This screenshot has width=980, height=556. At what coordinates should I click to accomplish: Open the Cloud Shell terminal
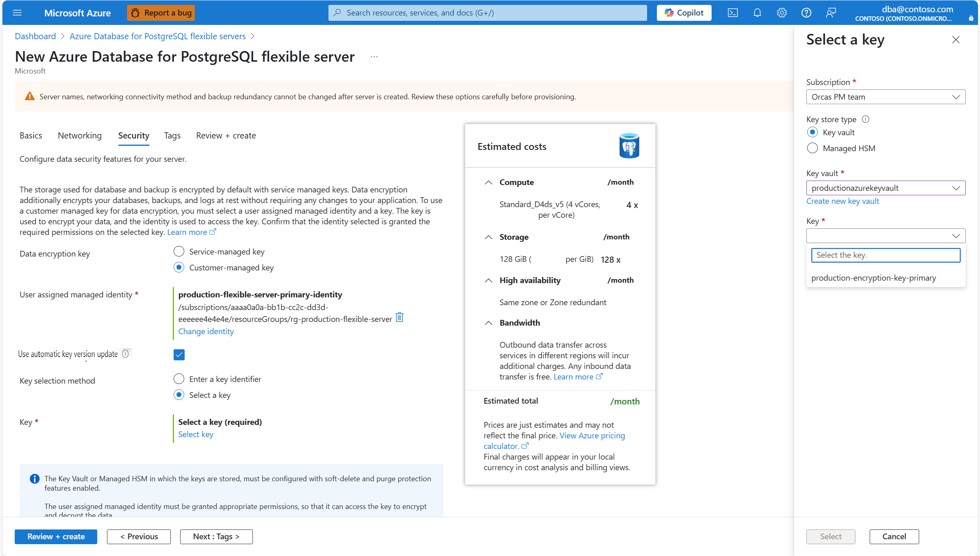tap(732, 13)
